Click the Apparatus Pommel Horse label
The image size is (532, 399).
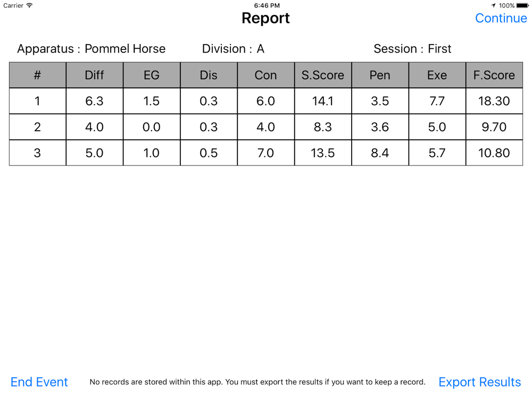(92, 49)
